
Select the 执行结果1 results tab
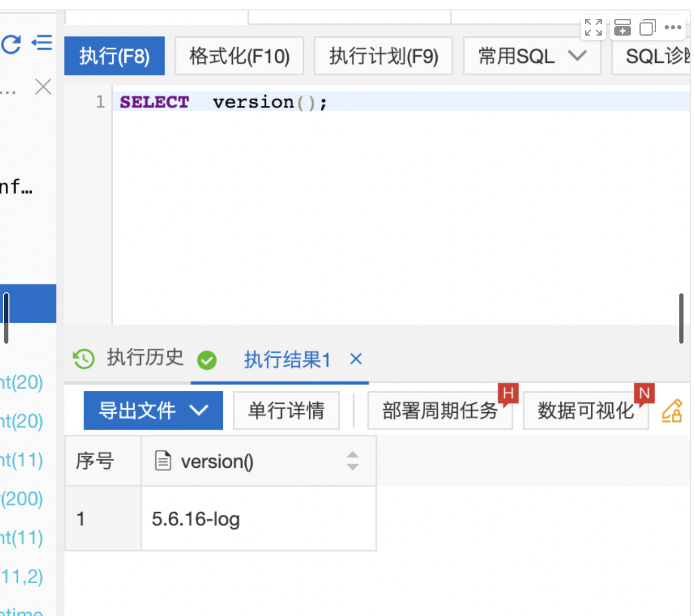(x=287, y=360)
